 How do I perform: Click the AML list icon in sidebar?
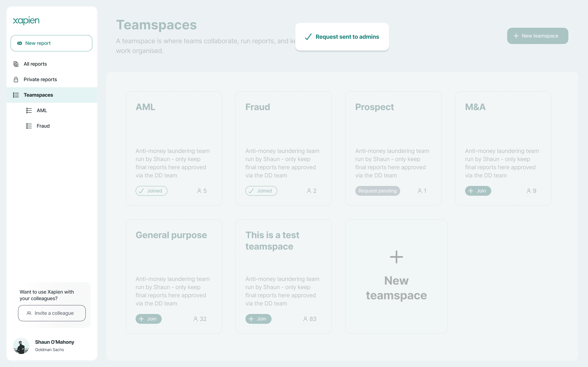[29, 111]
